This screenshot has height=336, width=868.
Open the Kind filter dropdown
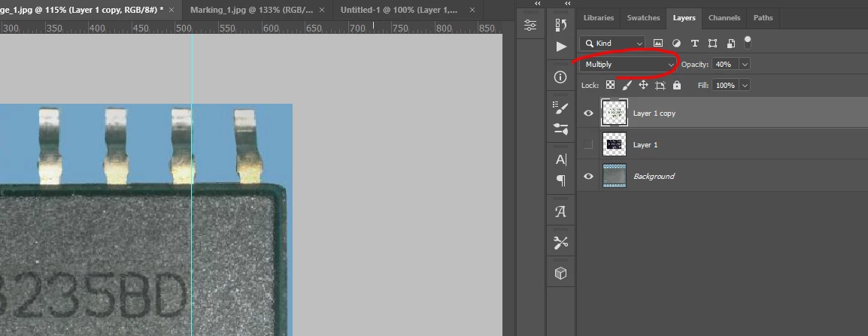pyautogui.click(x=612, y=43)
